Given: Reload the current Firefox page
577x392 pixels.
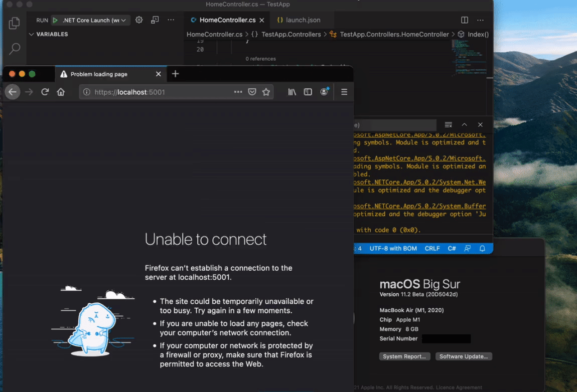Looking at the screenshot, I should [45, 92].
